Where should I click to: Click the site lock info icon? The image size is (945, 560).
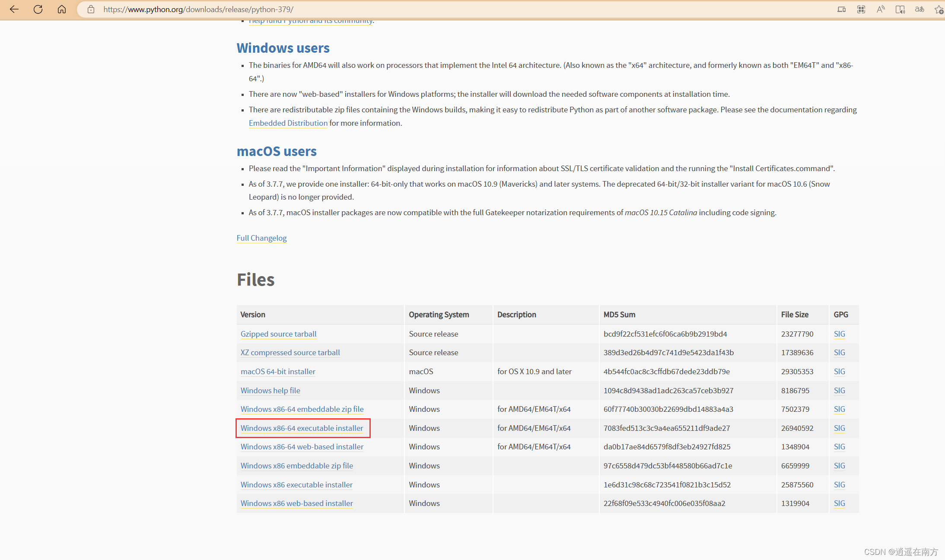(x=91, y=9)
